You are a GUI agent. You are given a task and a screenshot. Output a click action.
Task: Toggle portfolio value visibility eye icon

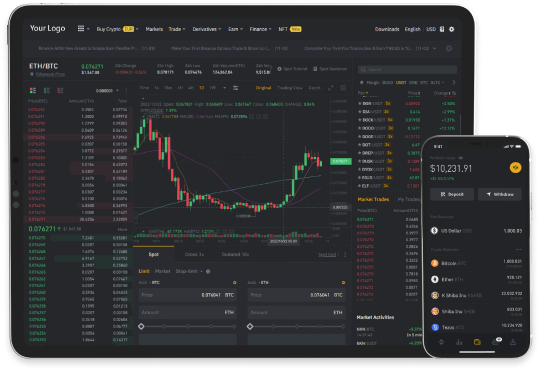[460, 158]
